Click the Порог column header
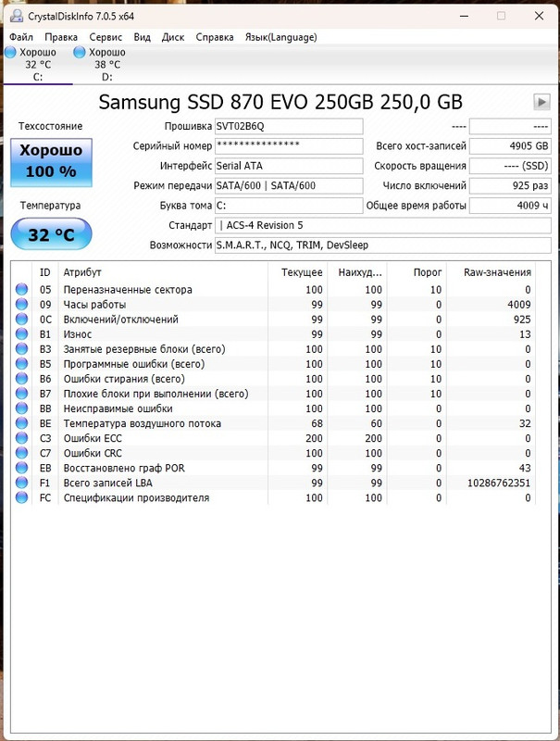 (x=428, y=272)
